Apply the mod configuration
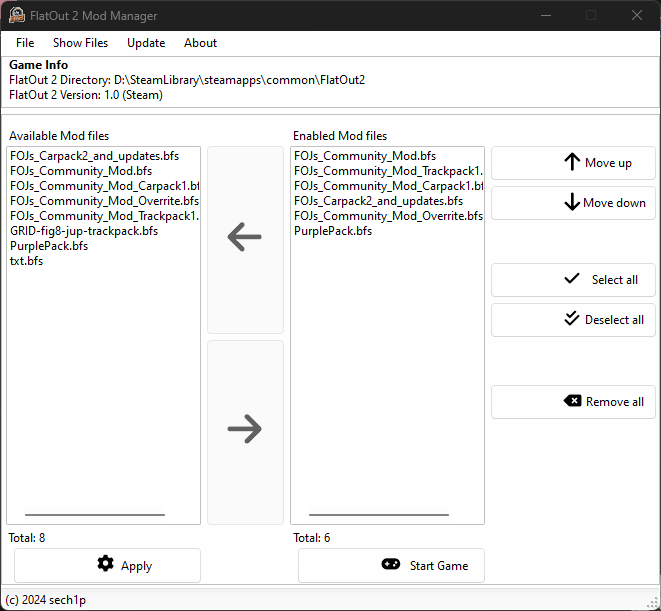This screenshot has height=611, width=661. click(x=107, y=565)
